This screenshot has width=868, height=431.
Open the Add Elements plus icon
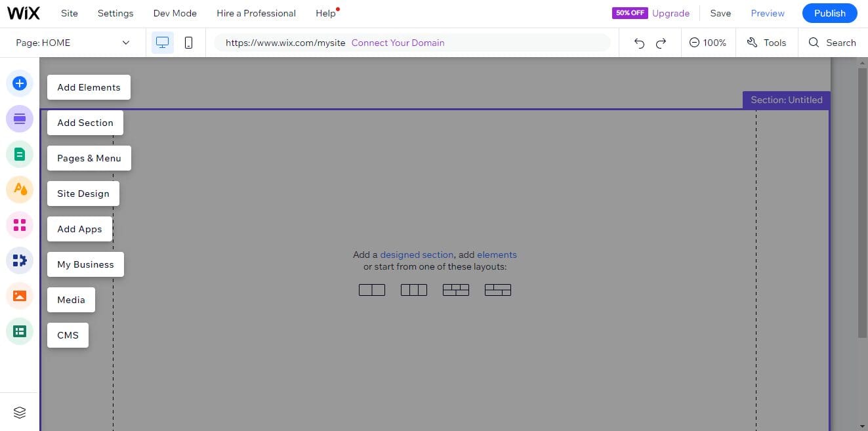pos(20,83)
